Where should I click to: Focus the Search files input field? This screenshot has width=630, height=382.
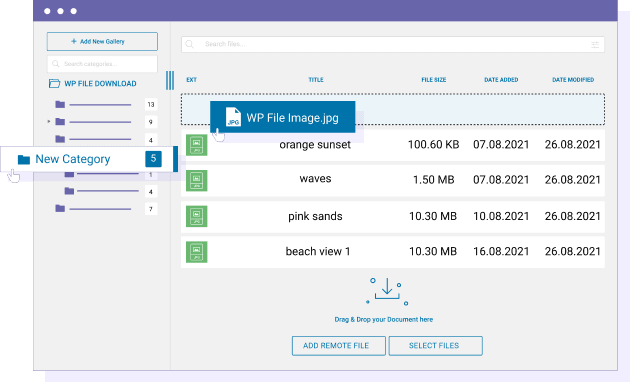(393, 44)
